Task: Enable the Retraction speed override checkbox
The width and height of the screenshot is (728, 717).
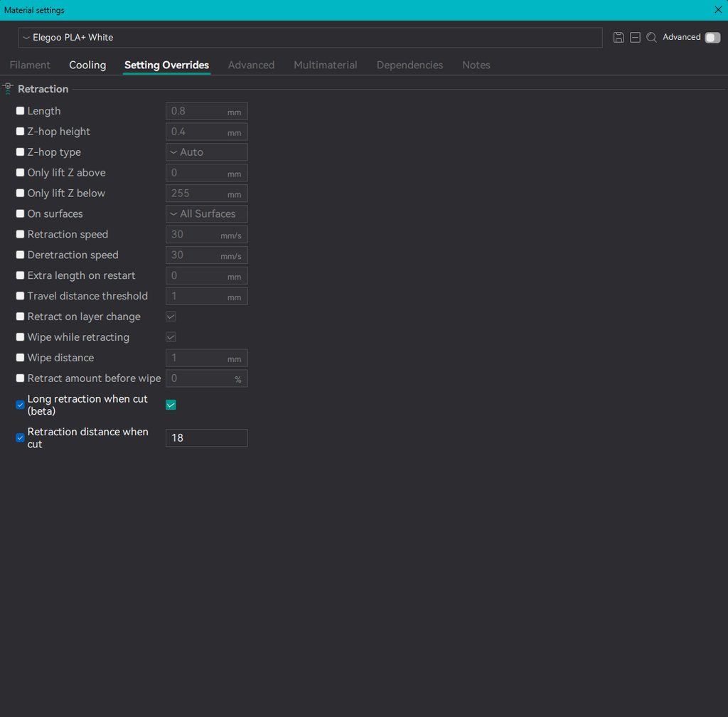Action: (20, 234)
